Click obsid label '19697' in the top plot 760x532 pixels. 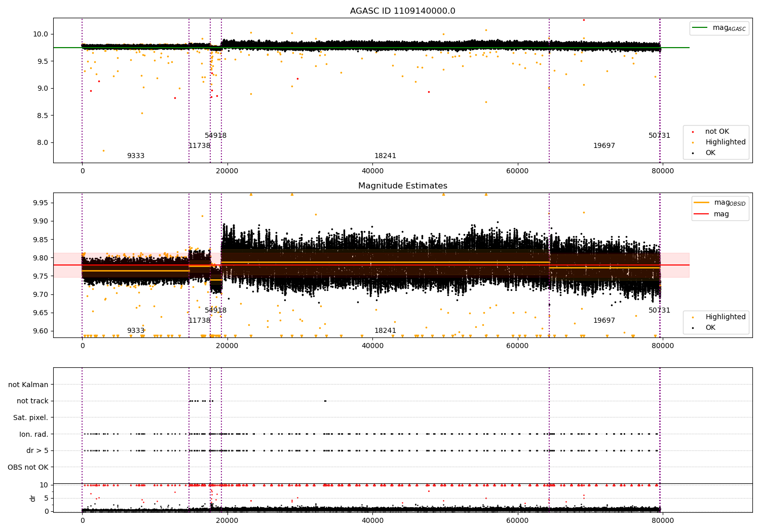pos(604,146)
